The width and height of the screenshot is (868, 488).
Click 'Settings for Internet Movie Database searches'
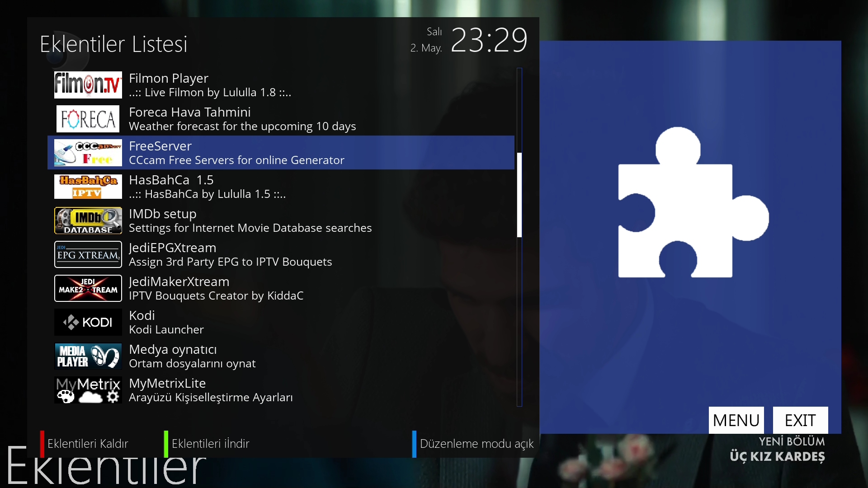[250, 228]
